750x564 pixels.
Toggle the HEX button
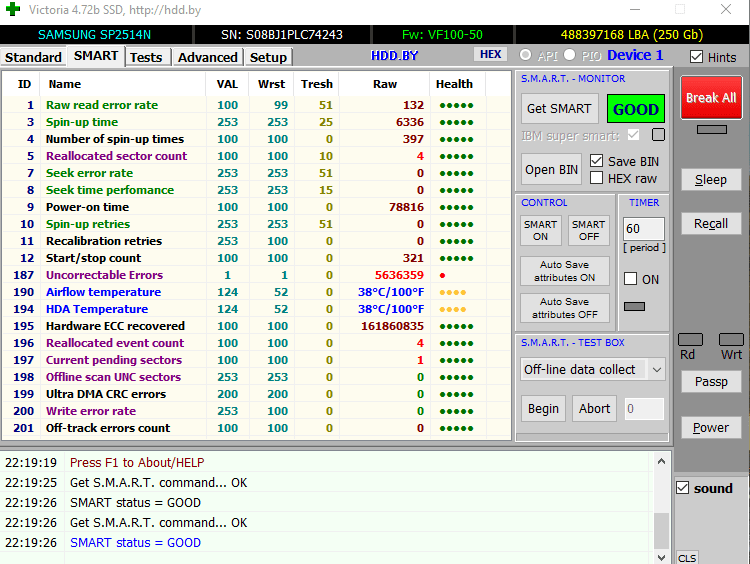click(x=490, y=55)
